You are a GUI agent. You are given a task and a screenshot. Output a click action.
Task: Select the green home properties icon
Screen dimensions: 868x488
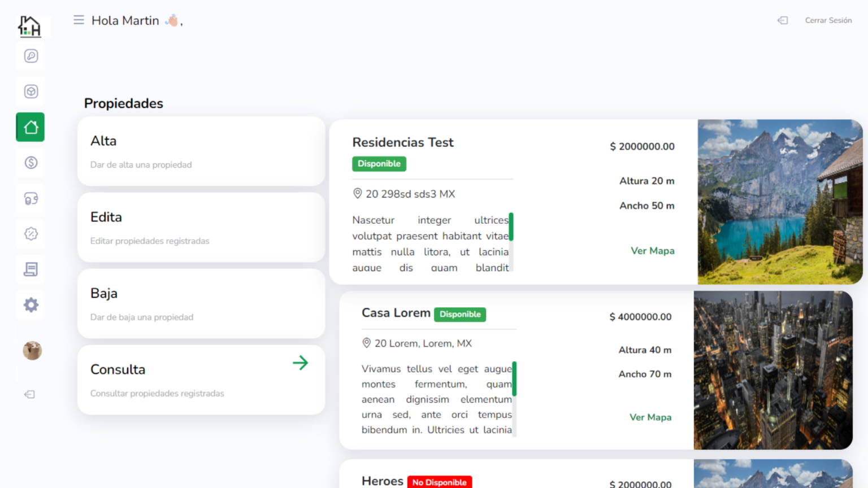coord(31,127)
